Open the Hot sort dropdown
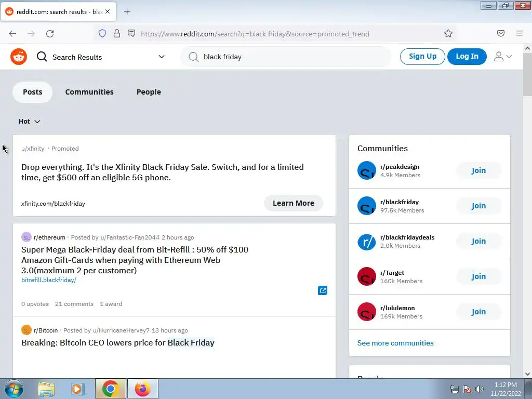The width and height of the screenshot is (532, 399). pos(30,122)
